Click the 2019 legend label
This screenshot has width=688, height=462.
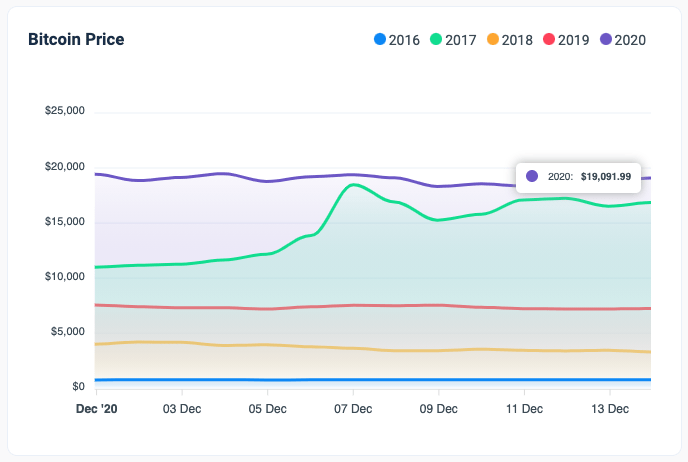click(x=573, y=40)
